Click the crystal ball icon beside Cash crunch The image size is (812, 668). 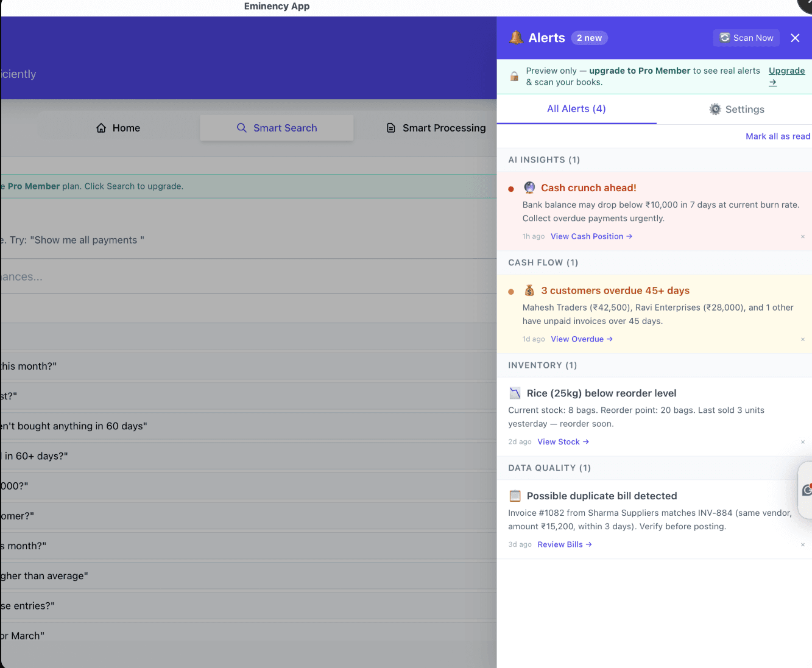[x=529, y=188]
